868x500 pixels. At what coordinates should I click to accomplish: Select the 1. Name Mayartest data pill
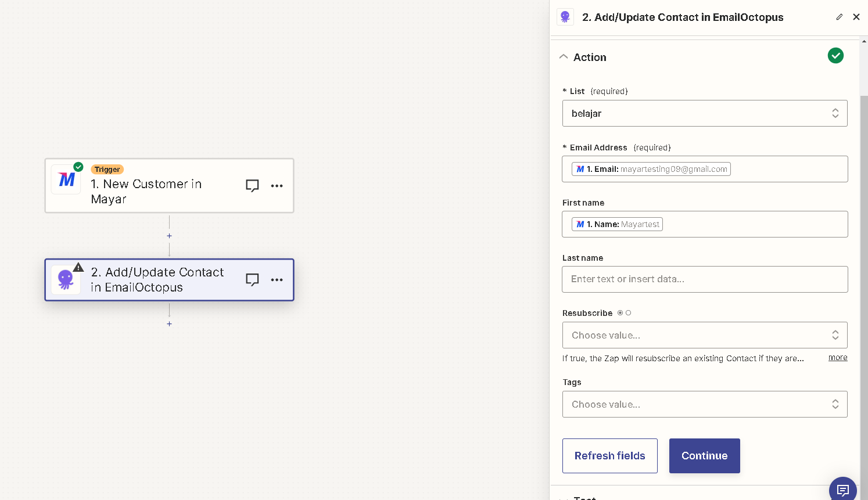click(617, 224)
